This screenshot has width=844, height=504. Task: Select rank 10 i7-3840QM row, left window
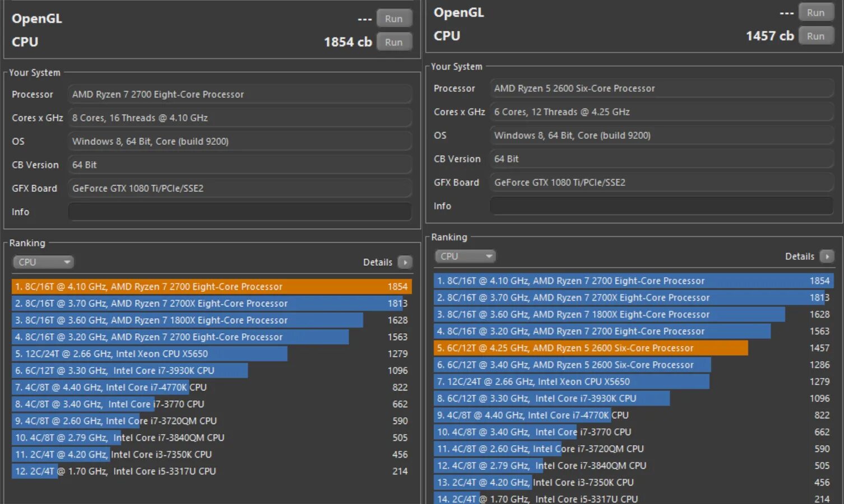coord(212,437)
